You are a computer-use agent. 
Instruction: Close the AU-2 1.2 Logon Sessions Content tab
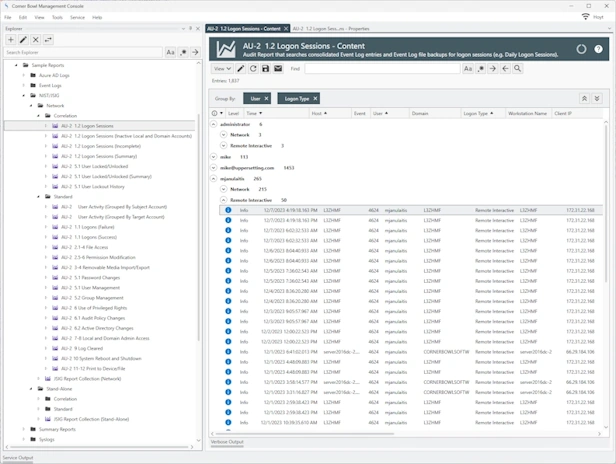(286, 29)
